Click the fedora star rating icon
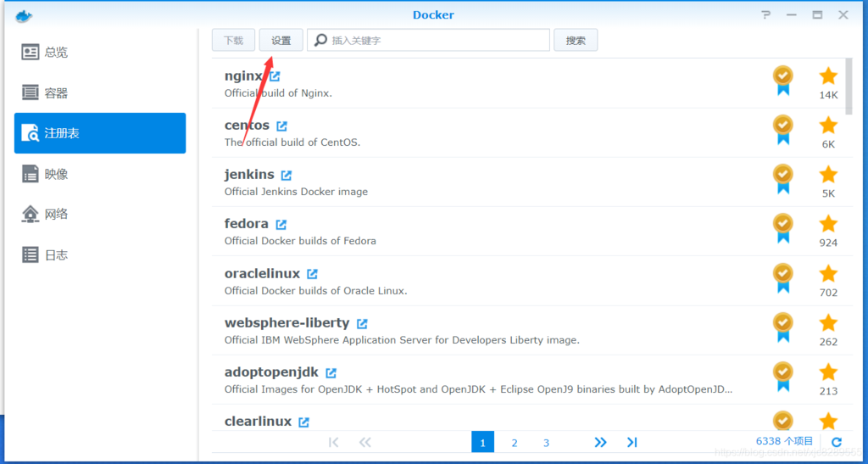The height and width of the screenshot is (464, 868). (828, 224)
